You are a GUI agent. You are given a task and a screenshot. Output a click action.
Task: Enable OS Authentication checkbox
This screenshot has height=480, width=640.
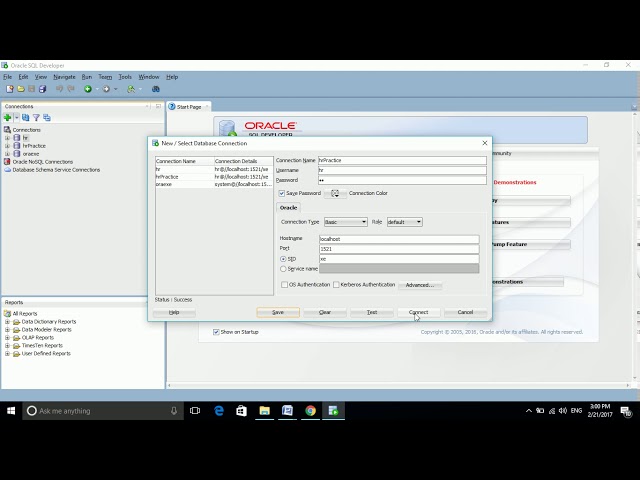pos(284,285)
